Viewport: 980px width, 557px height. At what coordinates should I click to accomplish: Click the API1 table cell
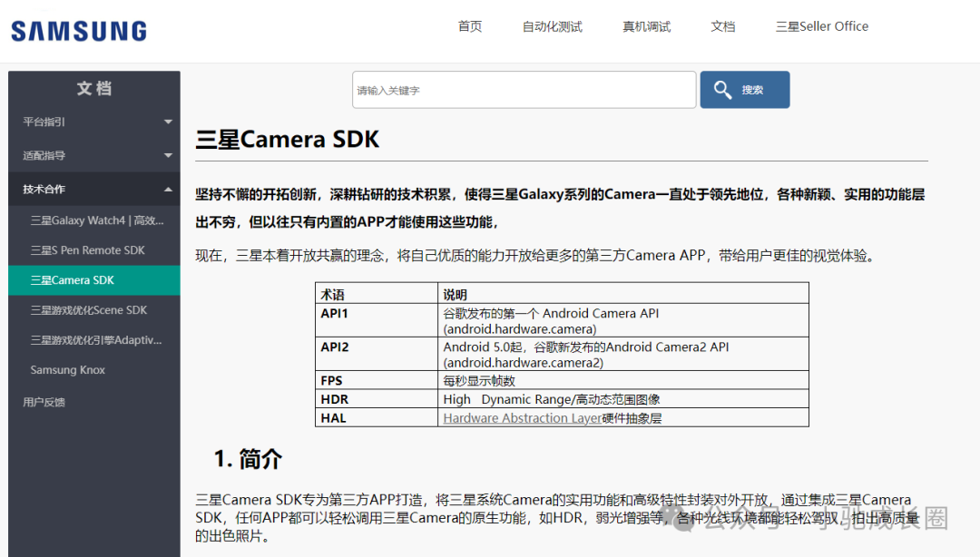(377, 321)
